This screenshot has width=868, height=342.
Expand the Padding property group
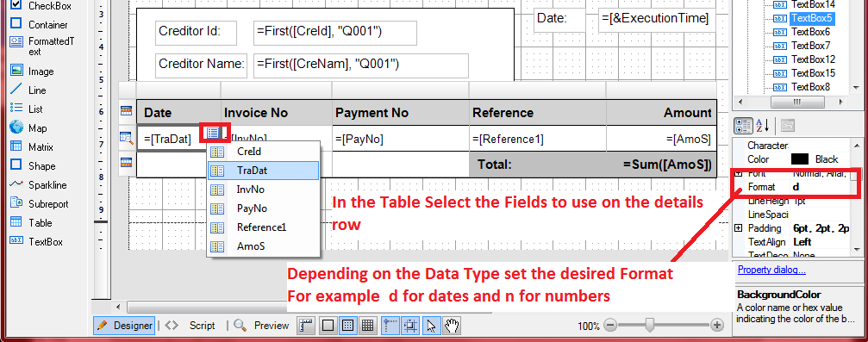point(739,228)
